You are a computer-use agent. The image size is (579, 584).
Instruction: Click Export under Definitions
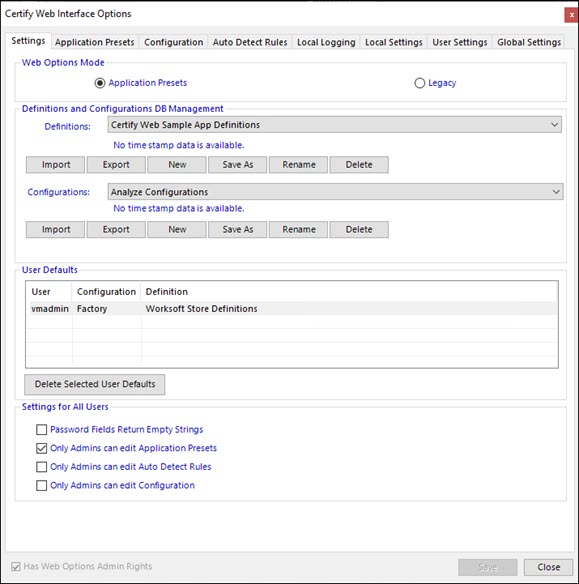[116, 165]
